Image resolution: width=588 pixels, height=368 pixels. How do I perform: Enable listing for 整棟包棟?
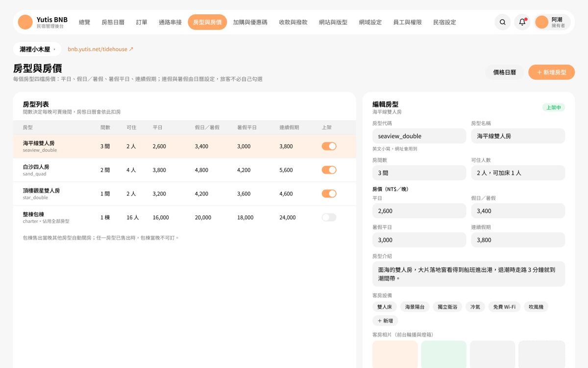tap(329, 217)
